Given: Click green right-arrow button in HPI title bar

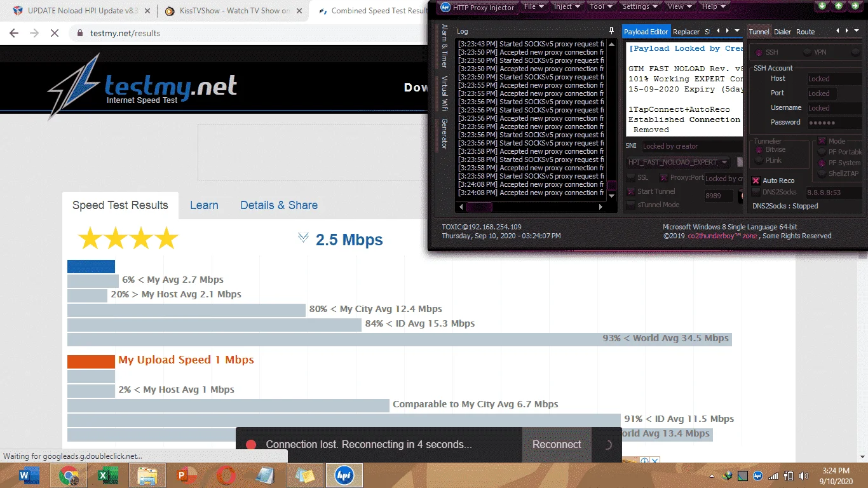Looking at the screenshot, I should [855, 6].
